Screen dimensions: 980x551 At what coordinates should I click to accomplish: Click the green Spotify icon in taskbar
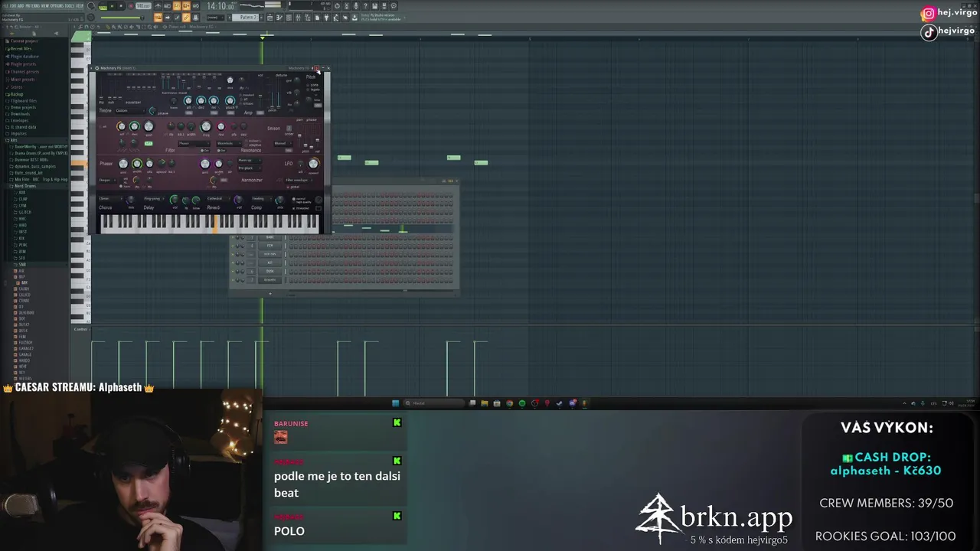coord(522,403)
